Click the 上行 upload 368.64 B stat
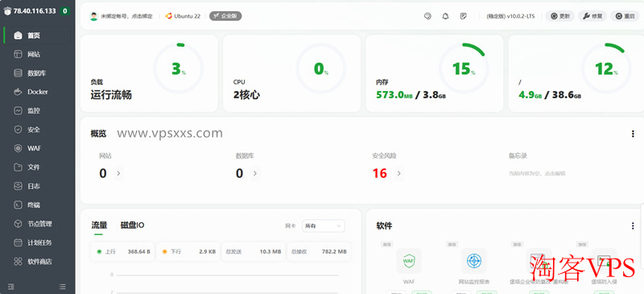The height and width of the screenshot is (294, 644). (123, 251)
